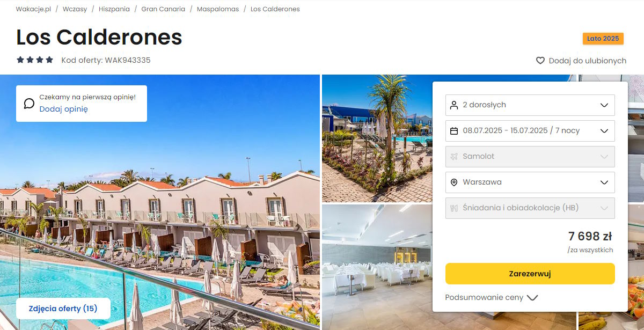Click the calendar icon in date field

(x=454, y=131)
